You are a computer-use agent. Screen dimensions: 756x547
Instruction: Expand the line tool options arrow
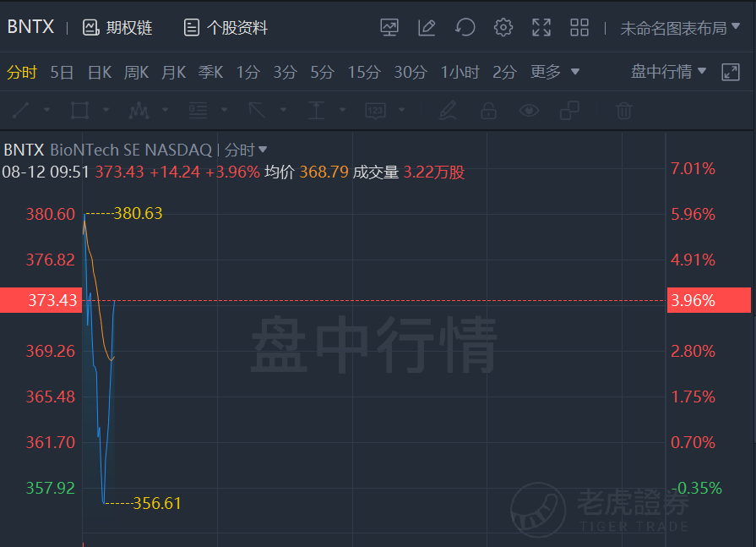tap(46, 110)
